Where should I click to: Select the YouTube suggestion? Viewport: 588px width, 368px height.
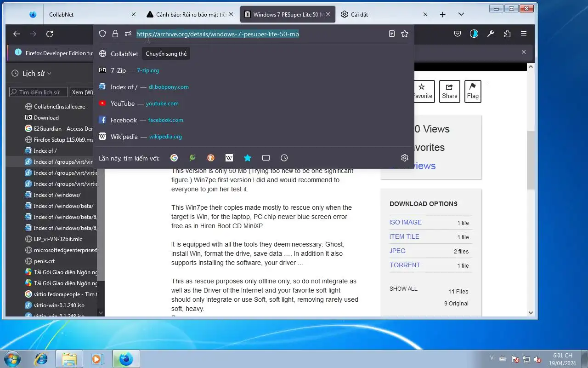coord(254,103)
